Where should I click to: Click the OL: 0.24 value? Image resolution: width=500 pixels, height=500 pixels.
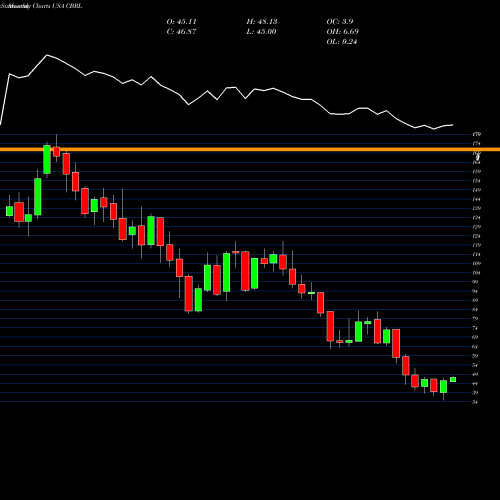coord(342,42)
